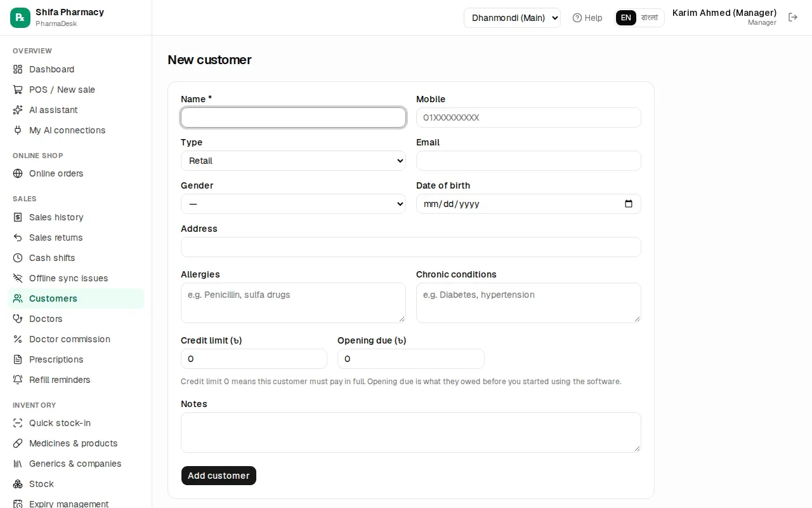Open the Dhanmondi (Main) branch dropdown
The height and width of the screenshot is (508, 812).
[x=512, y=18]
